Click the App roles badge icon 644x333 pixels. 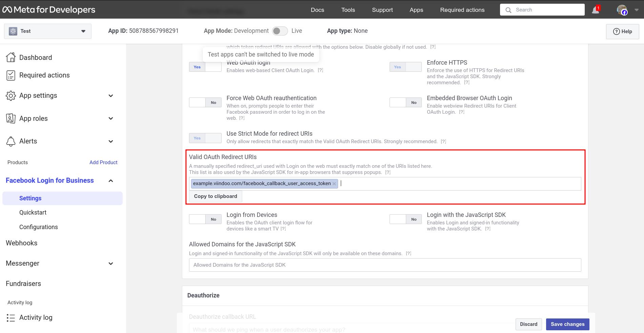coord(11,118)
